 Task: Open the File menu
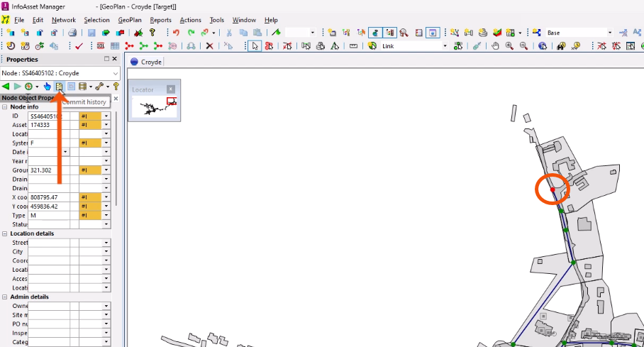[19, 20]
